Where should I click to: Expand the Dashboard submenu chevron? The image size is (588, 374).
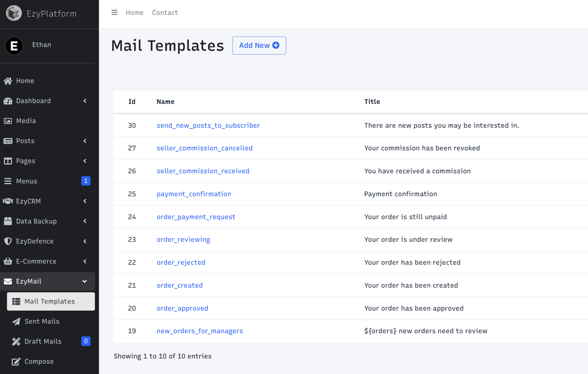[x=85, y=101]
